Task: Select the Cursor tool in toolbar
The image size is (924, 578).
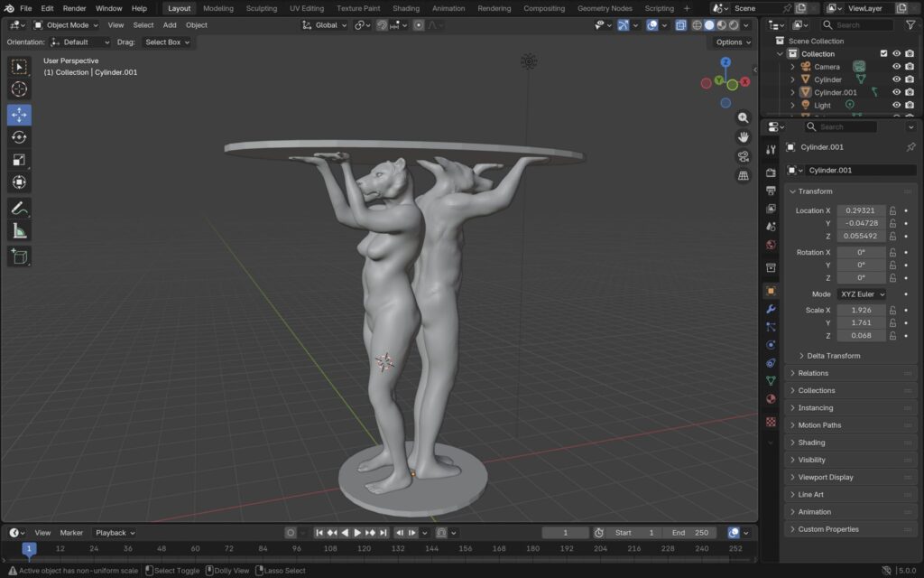Action: (x=19, y=89)
